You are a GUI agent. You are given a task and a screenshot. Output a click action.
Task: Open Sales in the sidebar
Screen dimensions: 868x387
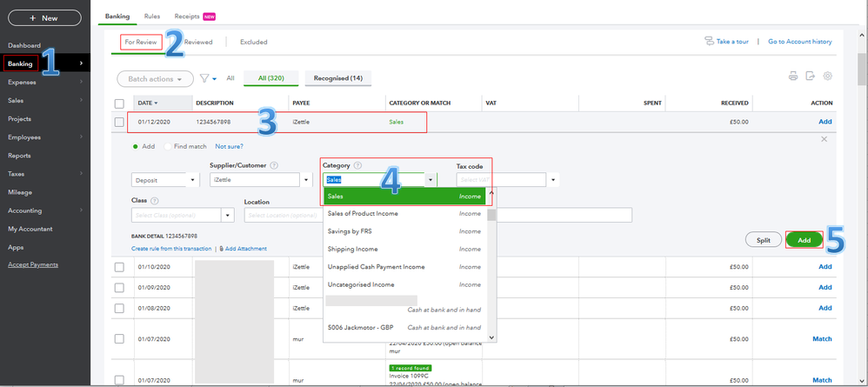16,101
